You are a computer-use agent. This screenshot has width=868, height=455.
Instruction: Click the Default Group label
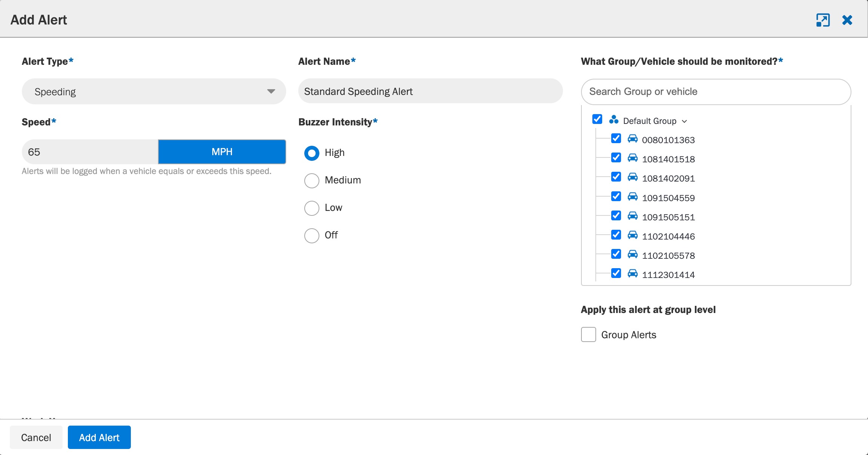click(x=650, y=121)
